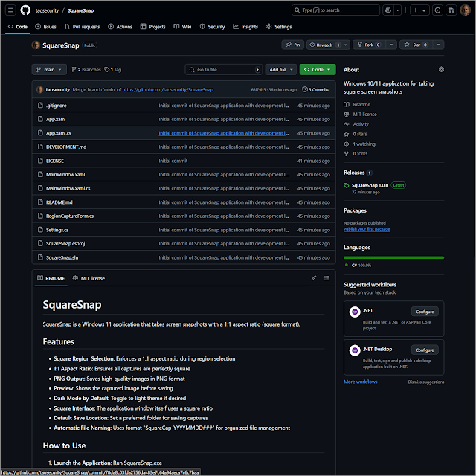Open the green Code dropdown button
The height and width of the screenshot is (476, 476).
(318, 69)
